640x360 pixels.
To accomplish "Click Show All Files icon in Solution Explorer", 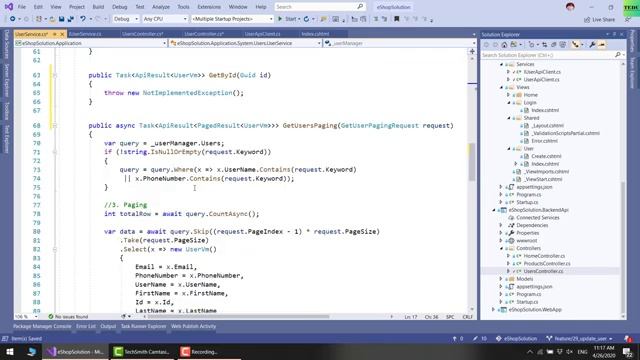I will click(563, 45).
